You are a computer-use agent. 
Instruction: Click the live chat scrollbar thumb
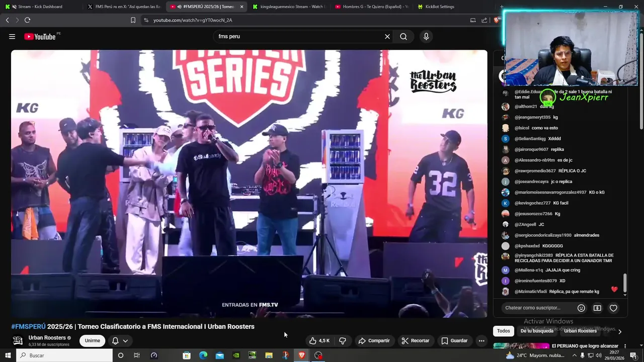point(625,283)
